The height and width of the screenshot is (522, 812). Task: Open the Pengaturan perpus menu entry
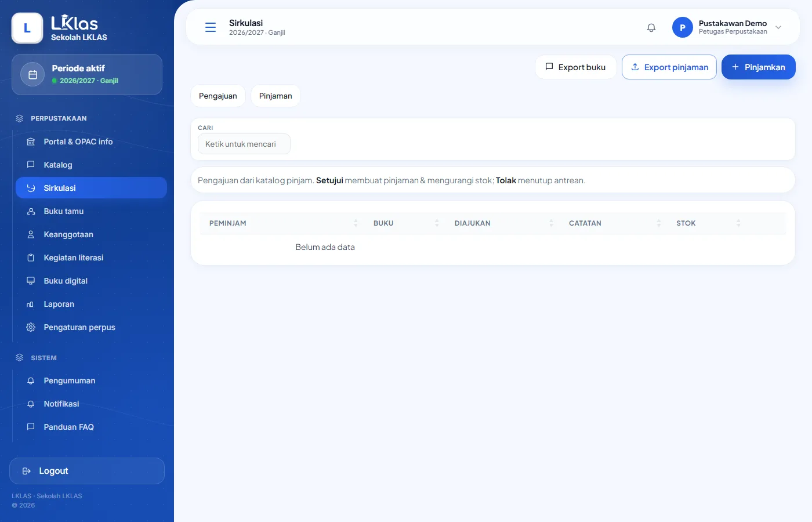point(91,327)
